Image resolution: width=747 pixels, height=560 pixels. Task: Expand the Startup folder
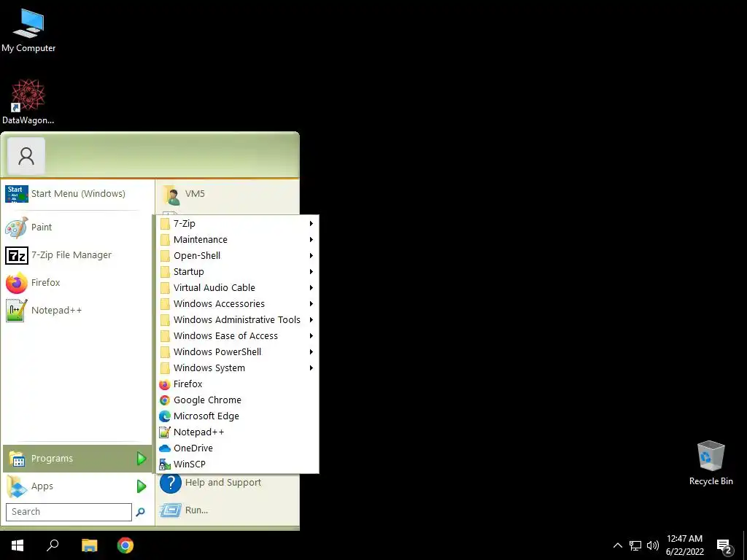(237, 272)
